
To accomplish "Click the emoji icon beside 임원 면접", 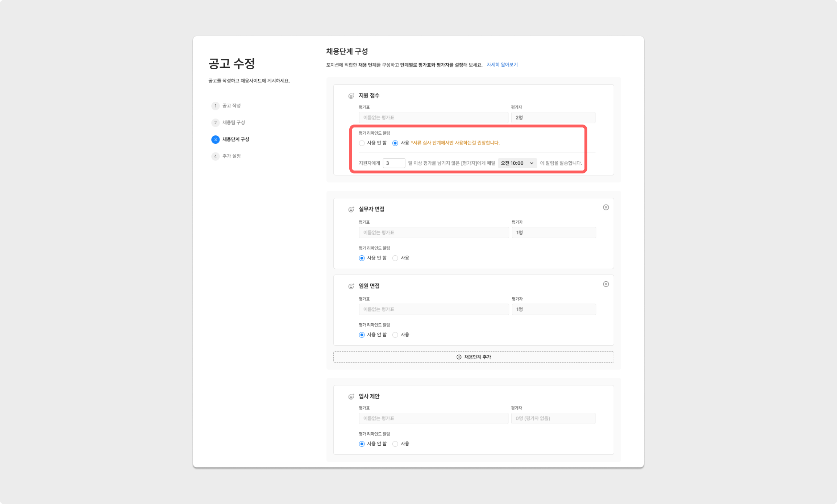I will (351, 286).
